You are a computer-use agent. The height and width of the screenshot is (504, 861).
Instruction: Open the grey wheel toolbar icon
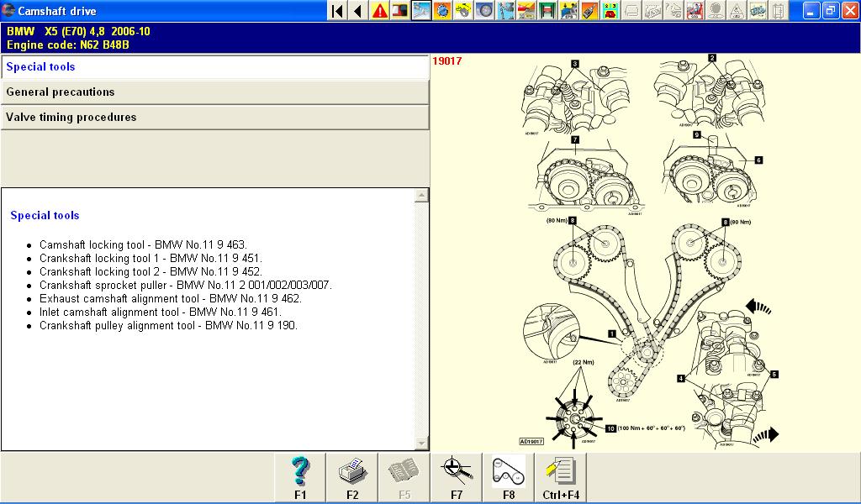pos(483,10)
